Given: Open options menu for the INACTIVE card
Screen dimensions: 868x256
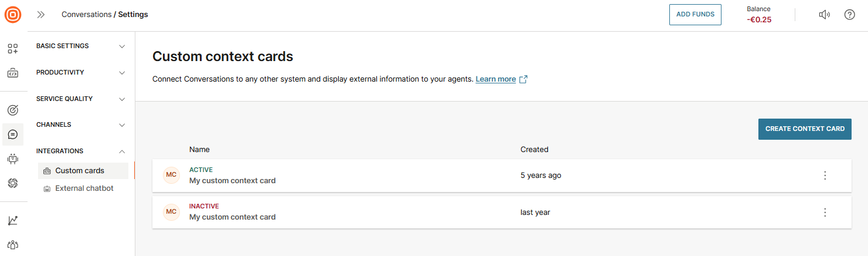Looking at the screenshot, I should tap(825, 213).
